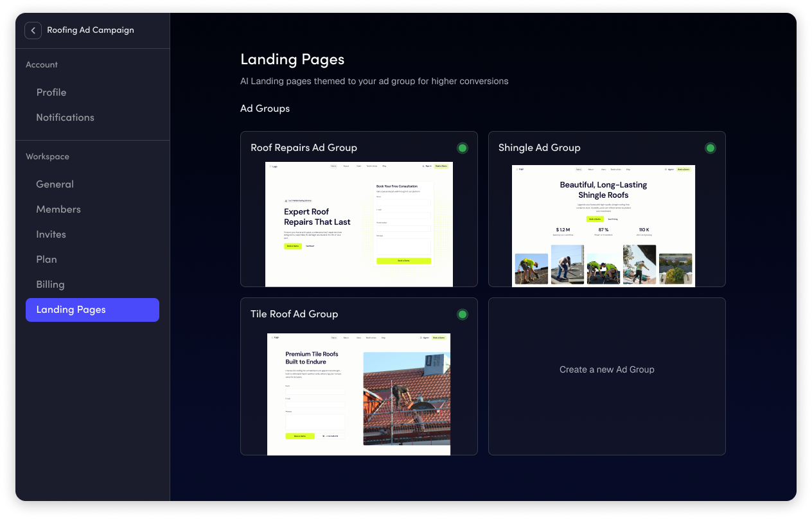
Task: Open the Roof Repairs landing page thumbnail
Action: point(358,224)
